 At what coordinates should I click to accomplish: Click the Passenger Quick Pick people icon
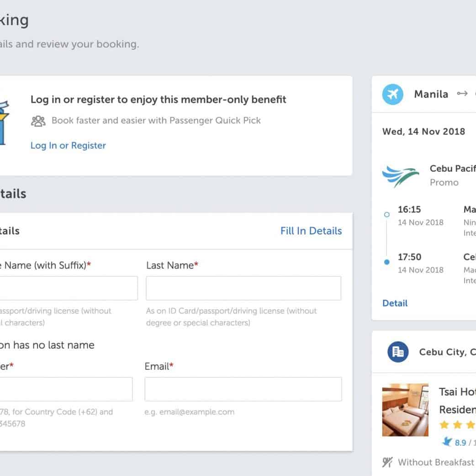(x=38, y=121)
